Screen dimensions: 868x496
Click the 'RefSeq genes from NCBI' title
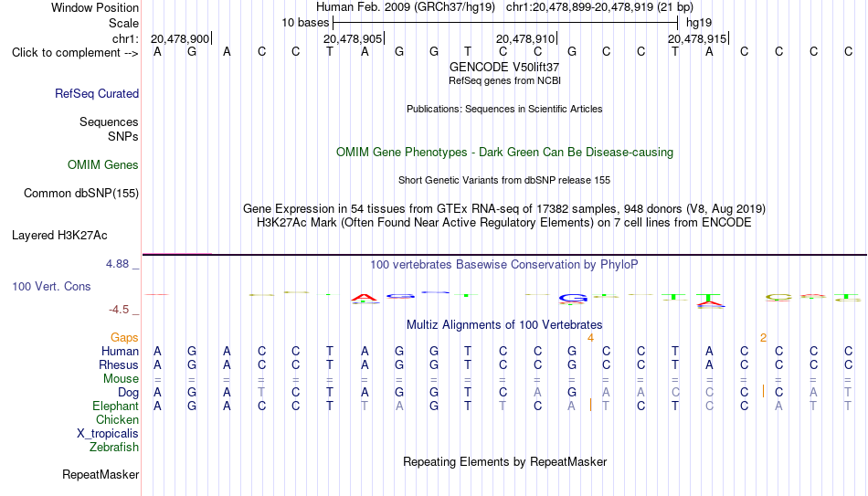coord(504,80)
